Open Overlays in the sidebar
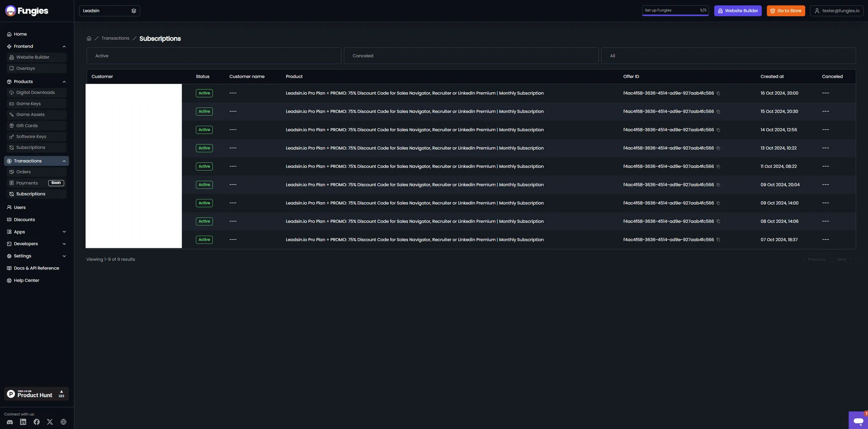Screen dimensions: 868x429 click(x=37, y=68)
